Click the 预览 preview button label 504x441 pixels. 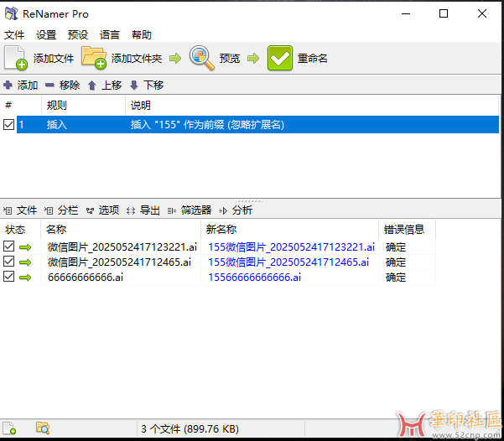[x=230, y=58]
